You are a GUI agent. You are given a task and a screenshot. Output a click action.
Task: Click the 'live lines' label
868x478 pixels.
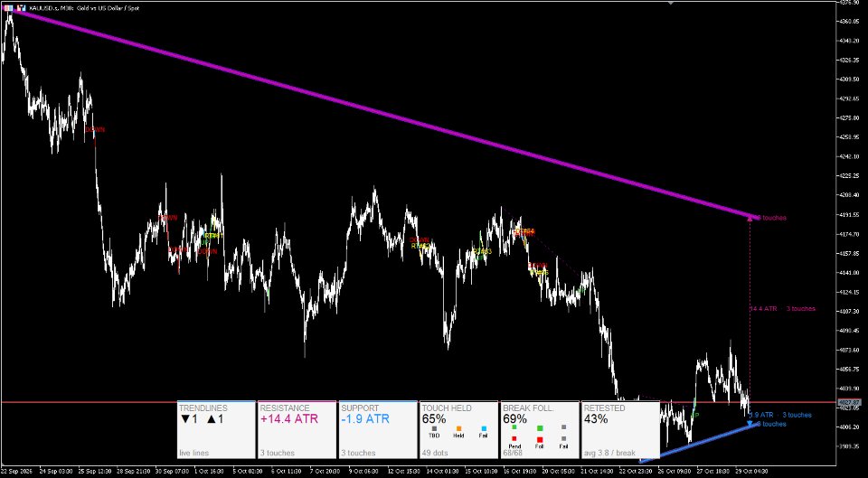(x=193, y=453)
